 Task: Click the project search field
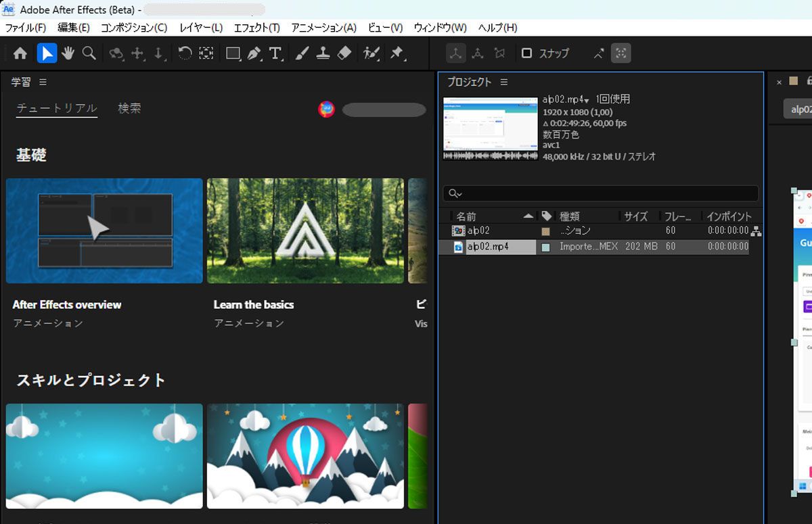click(601, 193)
